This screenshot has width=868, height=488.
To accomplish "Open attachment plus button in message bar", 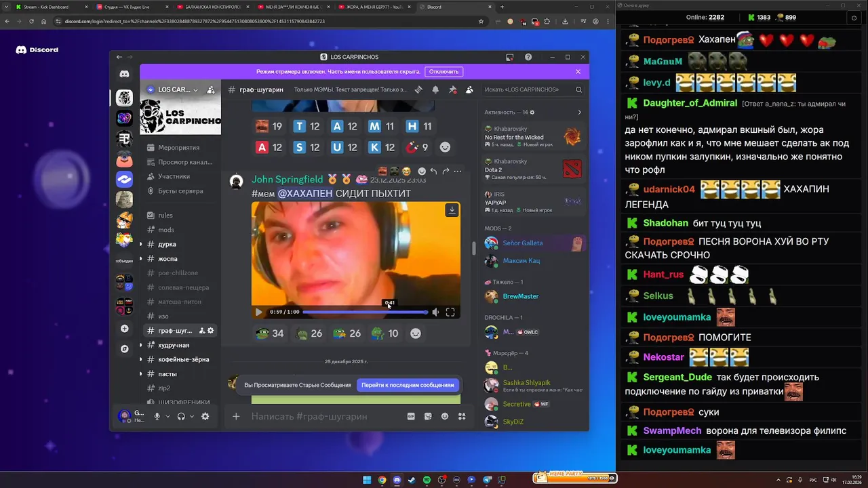I will point(236,416).
